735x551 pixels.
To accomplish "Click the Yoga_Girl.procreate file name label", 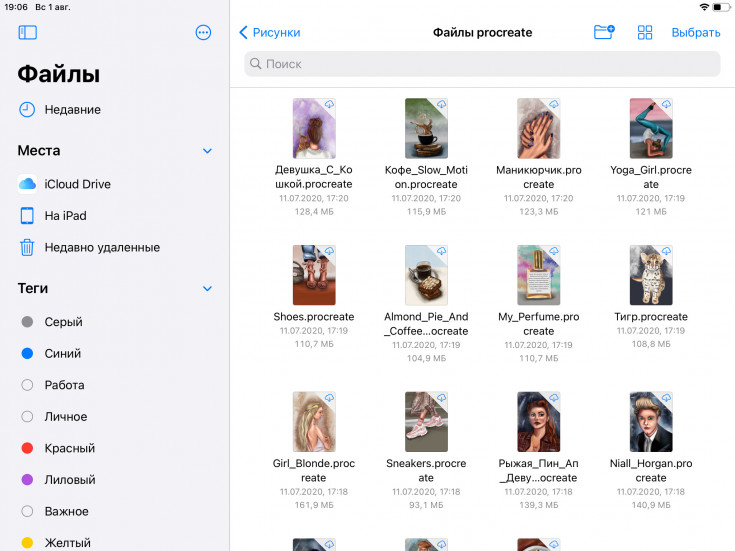I will pos(651,177).
